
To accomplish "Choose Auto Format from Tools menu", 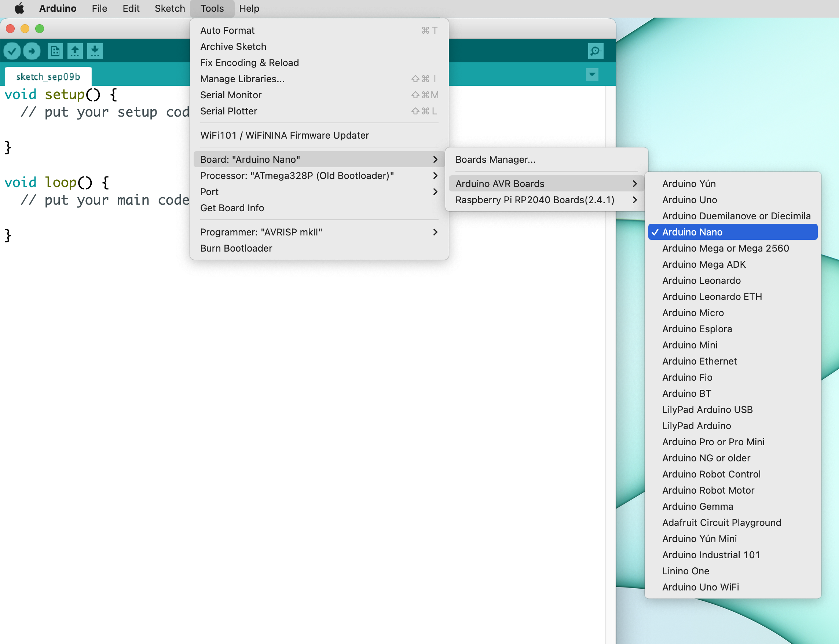I will [319, 30].
